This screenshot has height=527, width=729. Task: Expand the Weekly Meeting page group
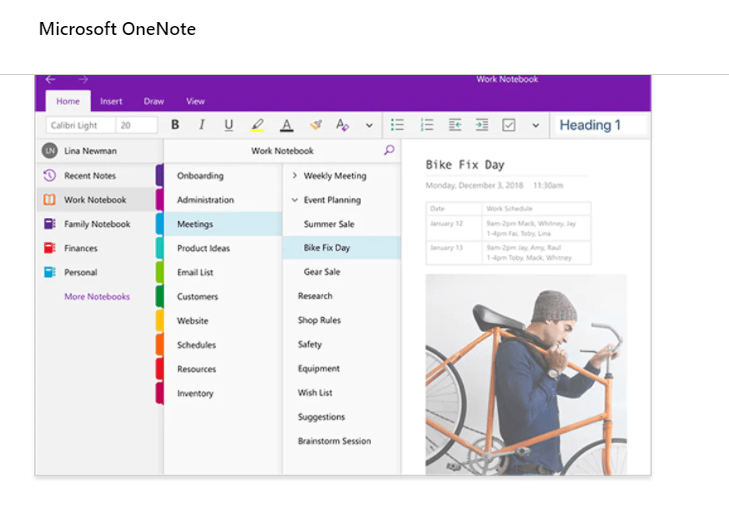(x=294, y=176)
